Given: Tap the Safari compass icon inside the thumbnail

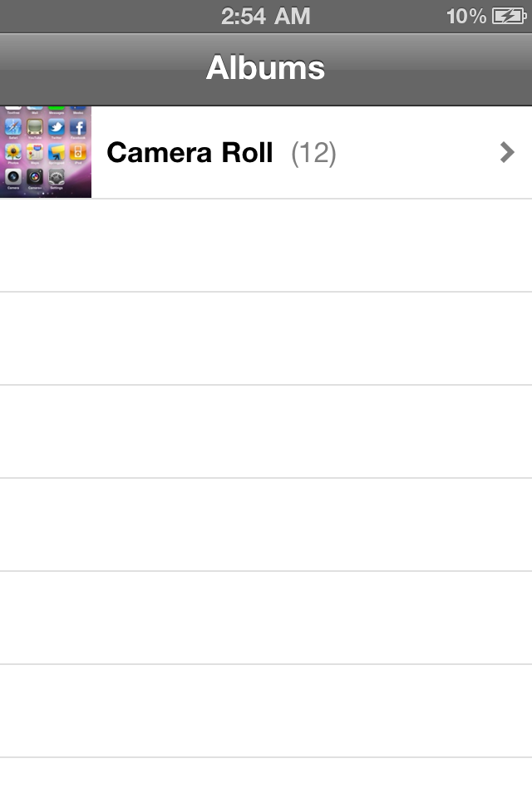Looking at the screenshot, I should coord(13,127).
